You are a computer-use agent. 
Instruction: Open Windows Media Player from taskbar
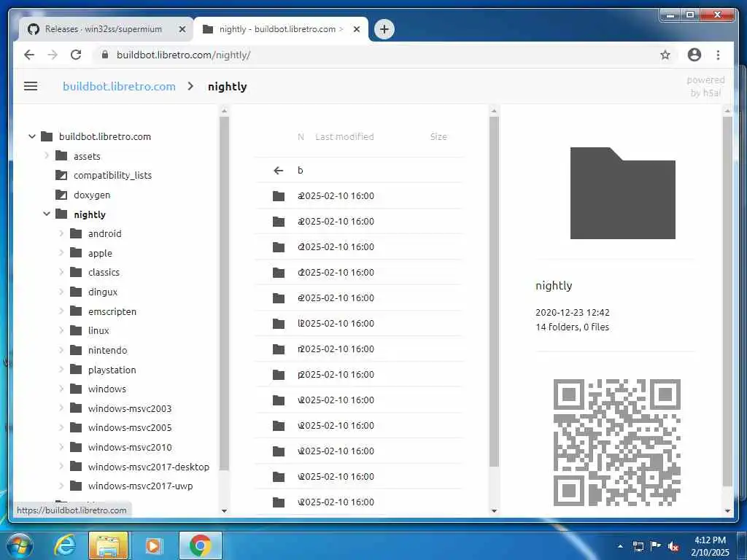coord(153,545)
